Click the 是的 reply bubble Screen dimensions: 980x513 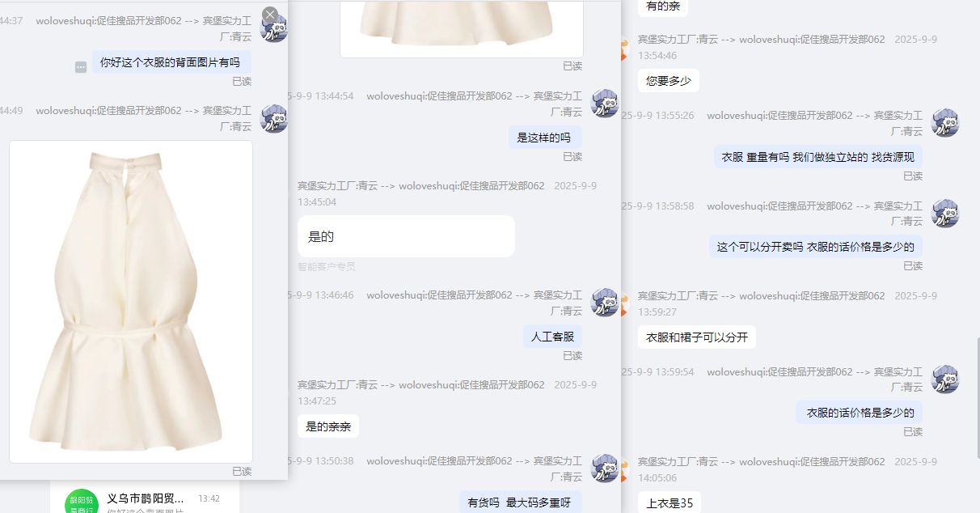pyautogui.click(x=406, y=236)
